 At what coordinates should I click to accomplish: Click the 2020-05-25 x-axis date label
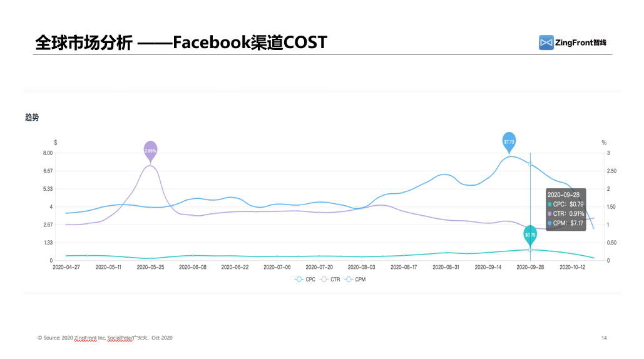coord(150,267)
